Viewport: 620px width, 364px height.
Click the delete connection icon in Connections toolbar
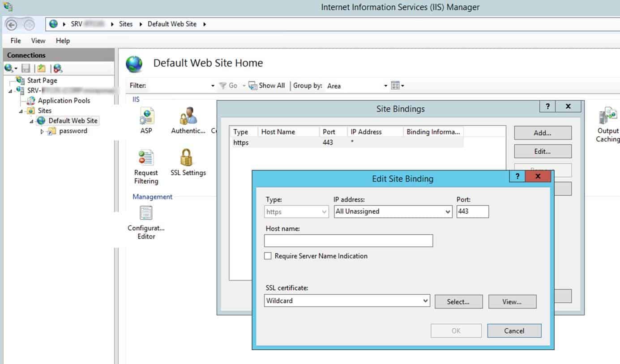58,68
